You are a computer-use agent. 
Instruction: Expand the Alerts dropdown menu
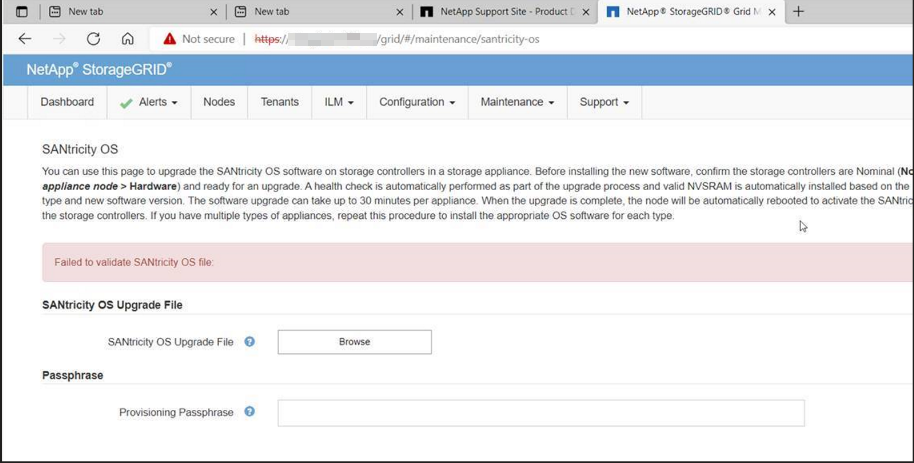[148, 103]
